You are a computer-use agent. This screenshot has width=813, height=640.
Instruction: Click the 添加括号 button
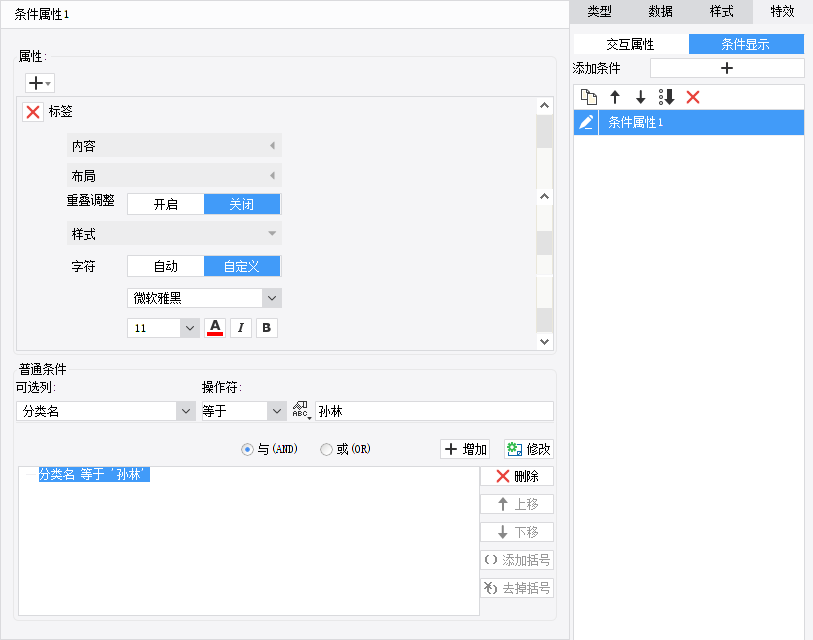coord(517,560)
